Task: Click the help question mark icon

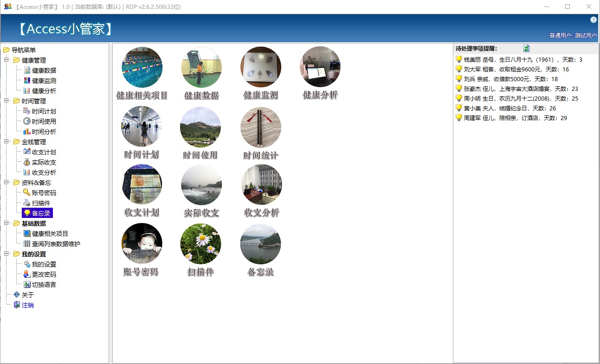Action: [593, 20]
